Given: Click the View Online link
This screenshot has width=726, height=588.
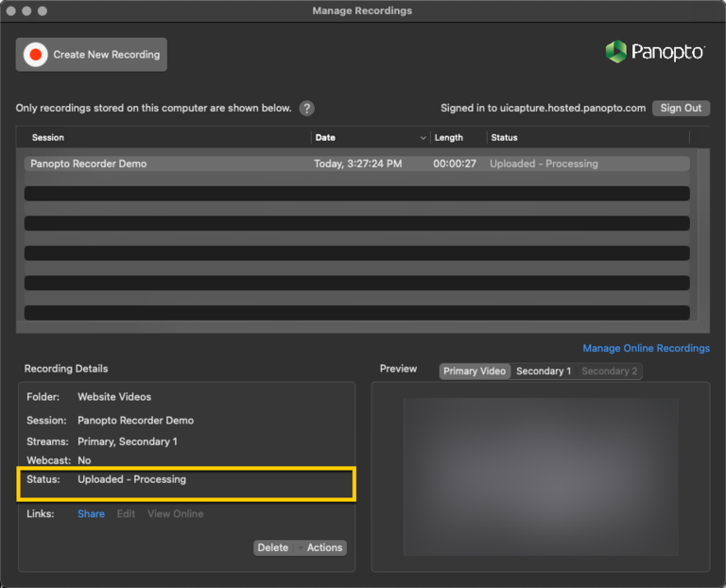Looking at the screenshot, I should [x=175, y=514].
